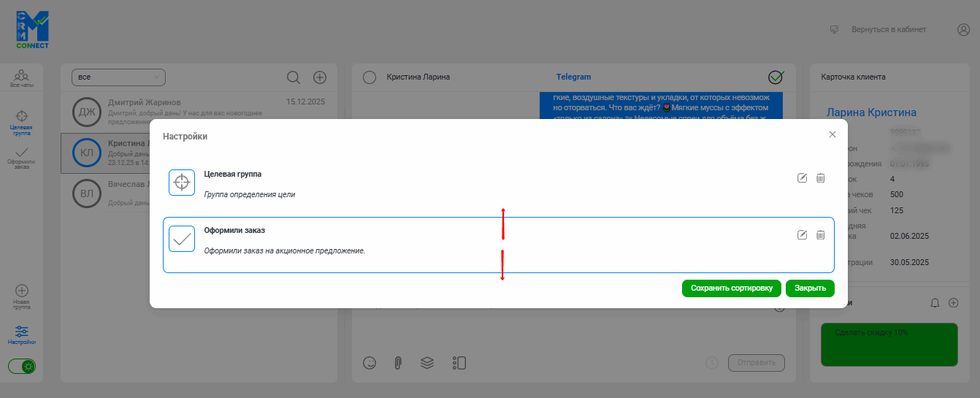Click the schedule clock icon
980x398 pixels.
[x=713, y=362]
